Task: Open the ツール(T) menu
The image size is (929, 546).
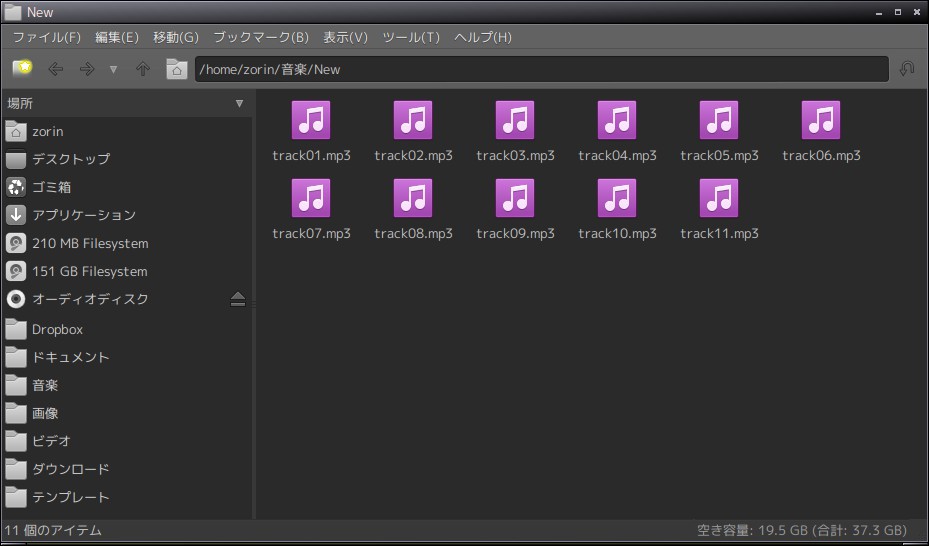Action: coord(411,37)
